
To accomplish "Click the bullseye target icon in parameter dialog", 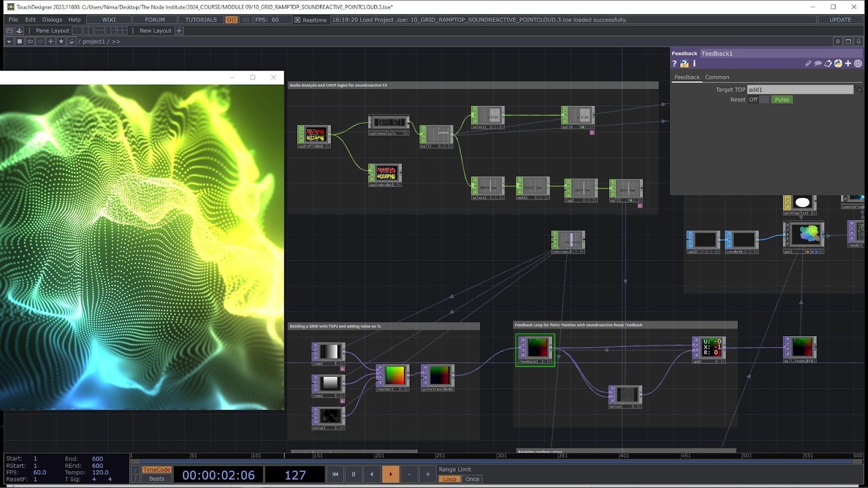I will point(858,63).
